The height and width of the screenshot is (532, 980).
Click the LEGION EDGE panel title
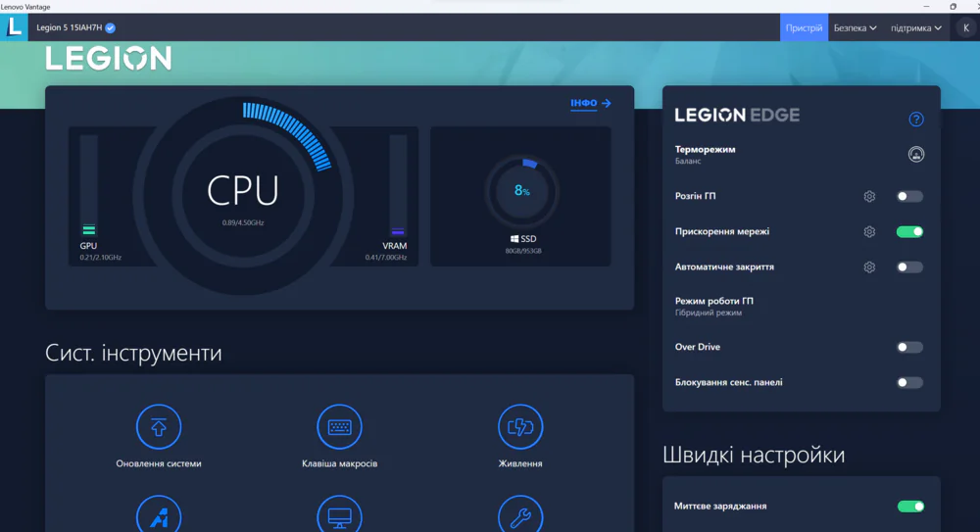pyautogui.click(x=737, y=115)
